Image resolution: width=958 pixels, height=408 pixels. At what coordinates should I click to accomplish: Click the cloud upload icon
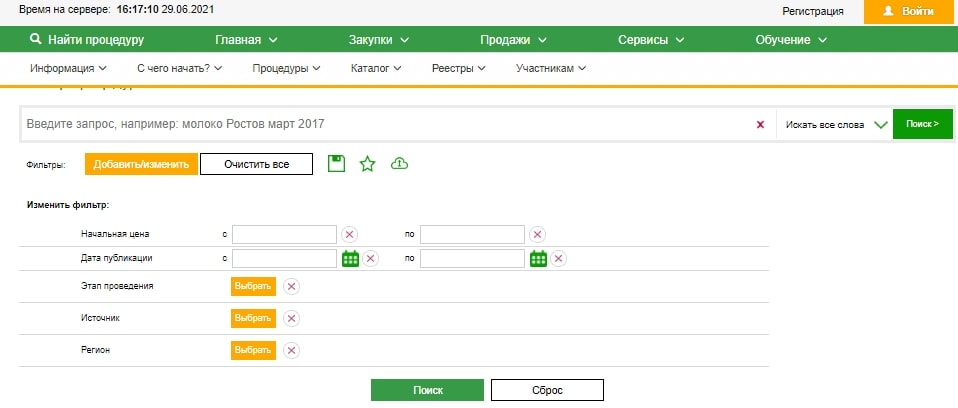(x=399, y=164)
